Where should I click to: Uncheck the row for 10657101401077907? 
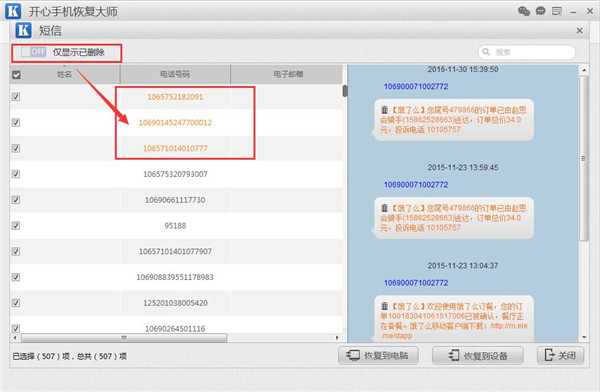click(16, 252)
